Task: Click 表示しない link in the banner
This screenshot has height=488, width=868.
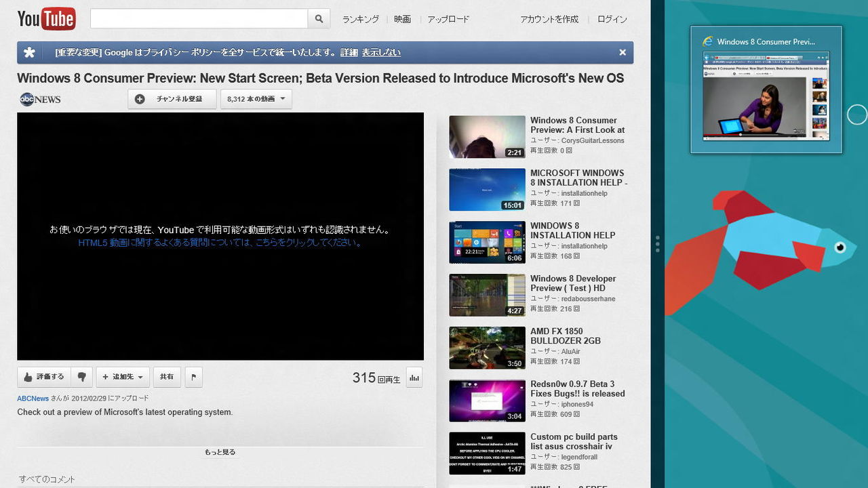Action: click(381, 52)
